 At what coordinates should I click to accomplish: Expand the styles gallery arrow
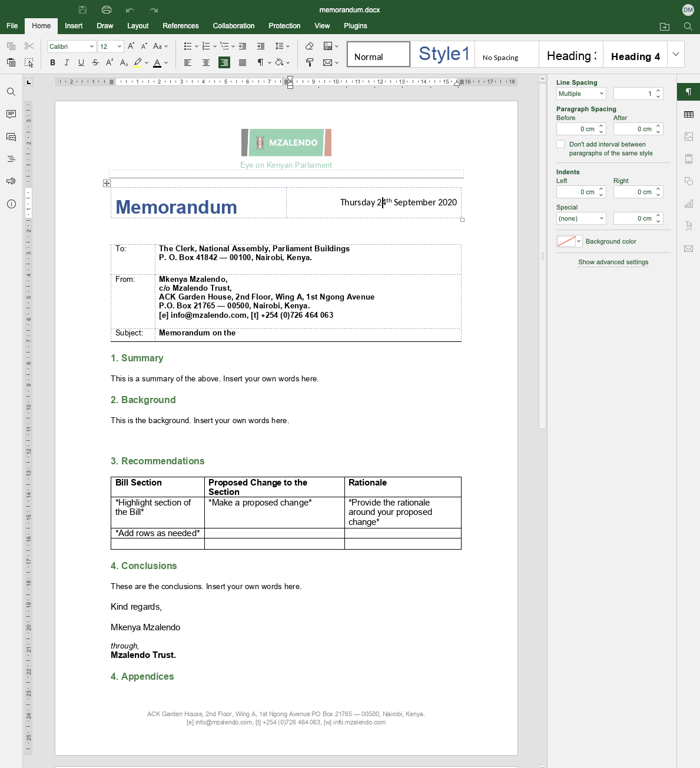pos(676,54)
